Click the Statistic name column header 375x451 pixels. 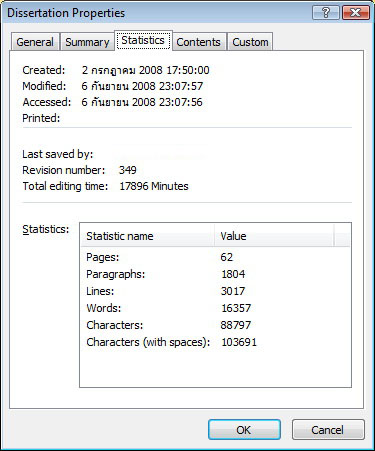tap(147, 236)
